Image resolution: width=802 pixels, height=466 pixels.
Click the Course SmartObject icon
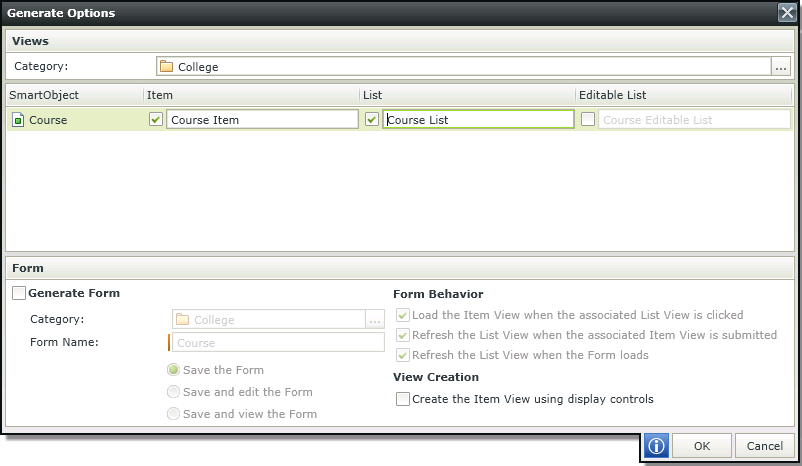(x=18, y=120)
